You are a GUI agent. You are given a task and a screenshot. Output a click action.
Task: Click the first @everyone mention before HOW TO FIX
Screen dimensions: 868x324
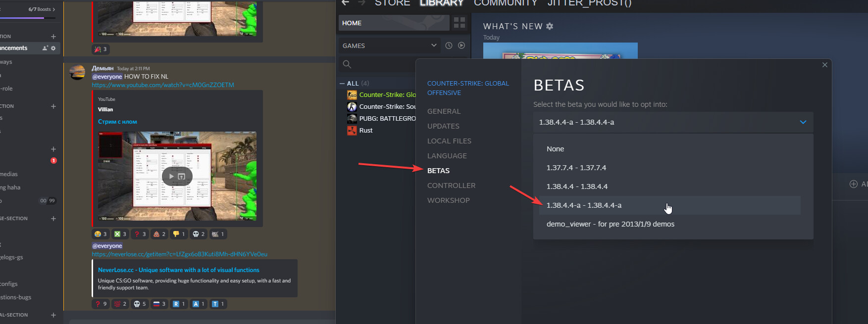107,77
